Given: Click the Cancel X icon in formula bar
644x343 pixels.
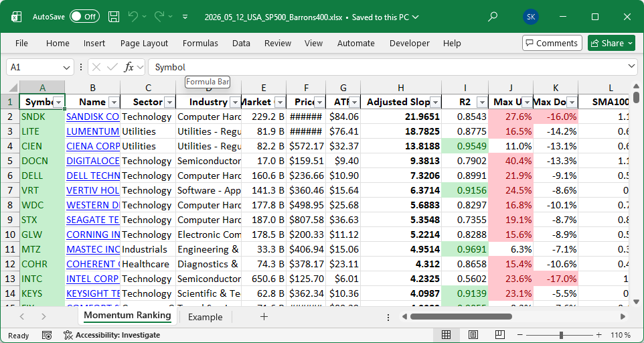Looking at the screenshot, I should 96,67.
